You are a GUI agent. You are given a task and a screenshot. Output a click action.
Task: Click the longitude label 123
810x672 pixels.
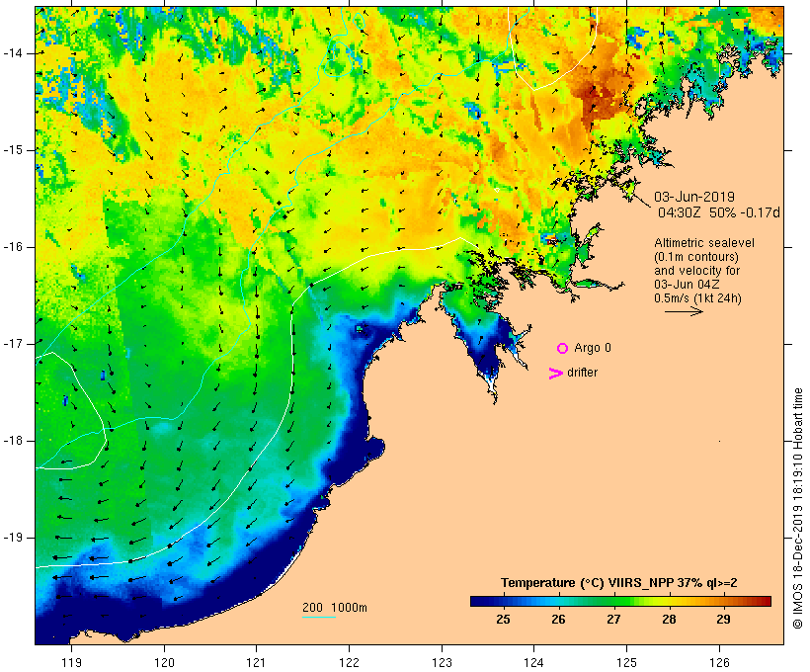click(442, 663)
